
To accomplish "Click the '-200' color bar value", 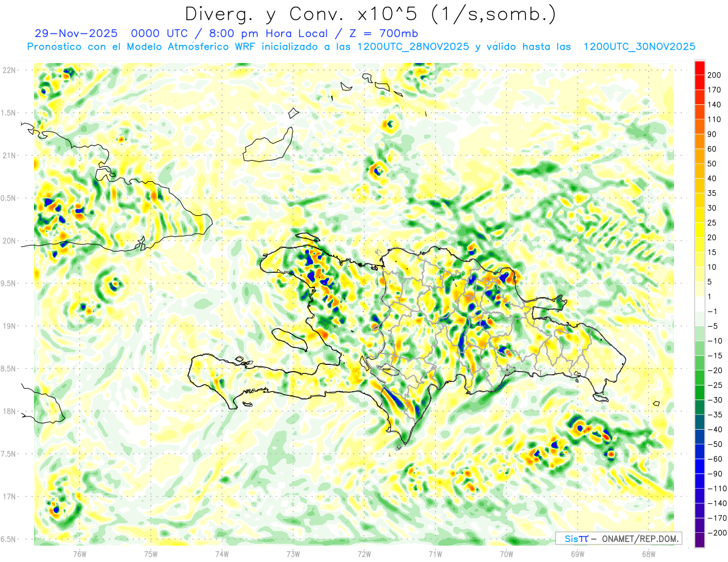I will pos(717,532).
